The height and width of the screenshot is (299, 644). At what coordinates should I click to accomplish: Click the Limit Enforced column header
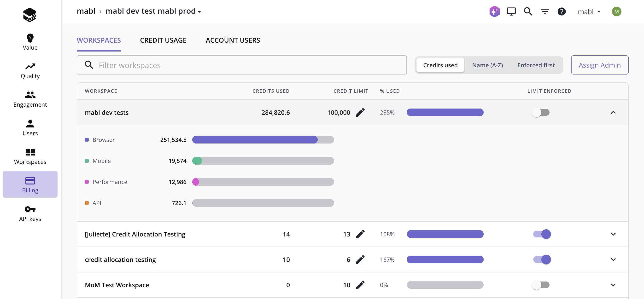(x=549, y=91)
